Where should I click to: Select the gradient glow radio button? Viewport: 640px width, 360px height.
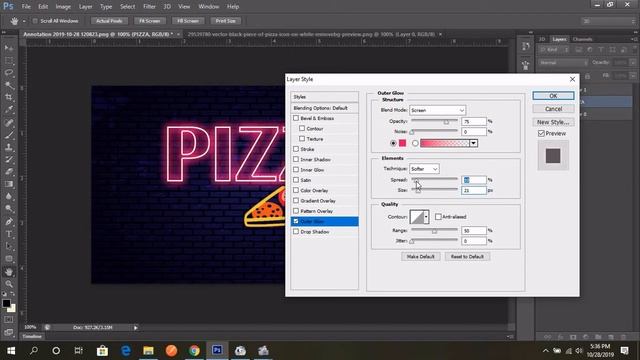coord(415,143)
